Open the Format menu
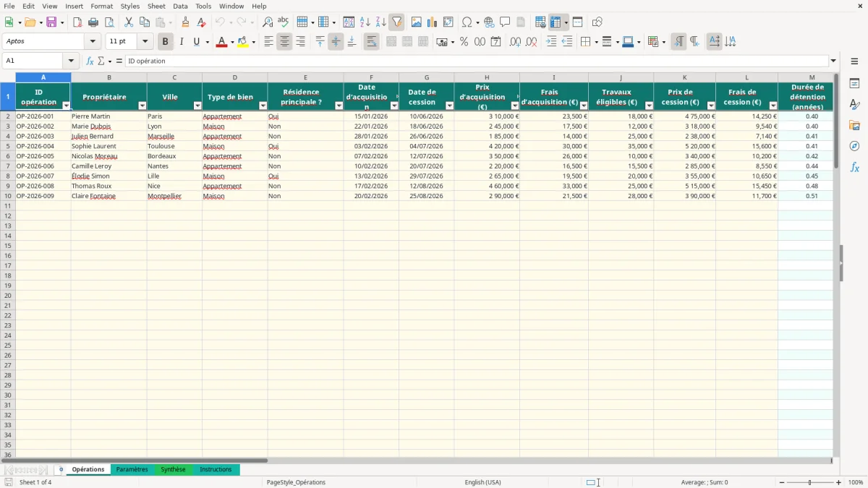 101,6
